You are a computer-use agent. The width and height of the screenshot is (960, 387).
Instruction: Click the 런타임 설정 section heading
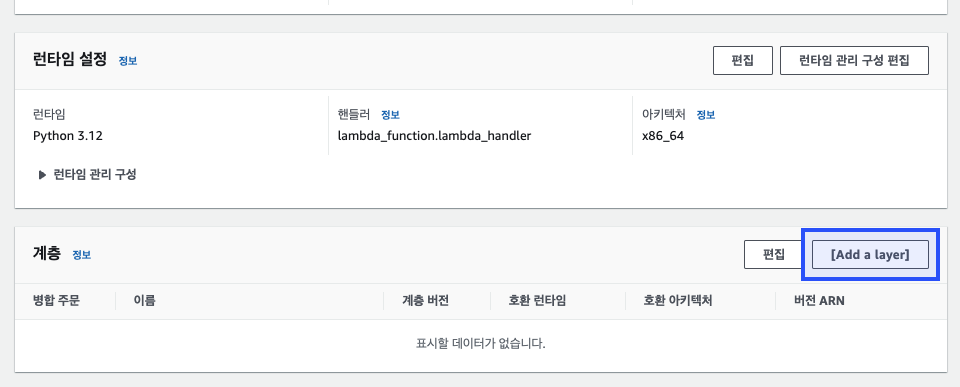70,60
